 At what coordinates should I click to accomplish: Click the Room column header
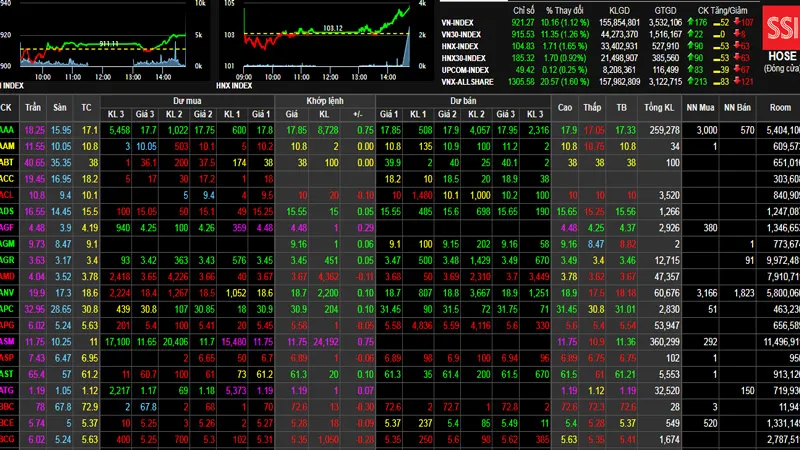pyautogui.click(x=780, y=107)
